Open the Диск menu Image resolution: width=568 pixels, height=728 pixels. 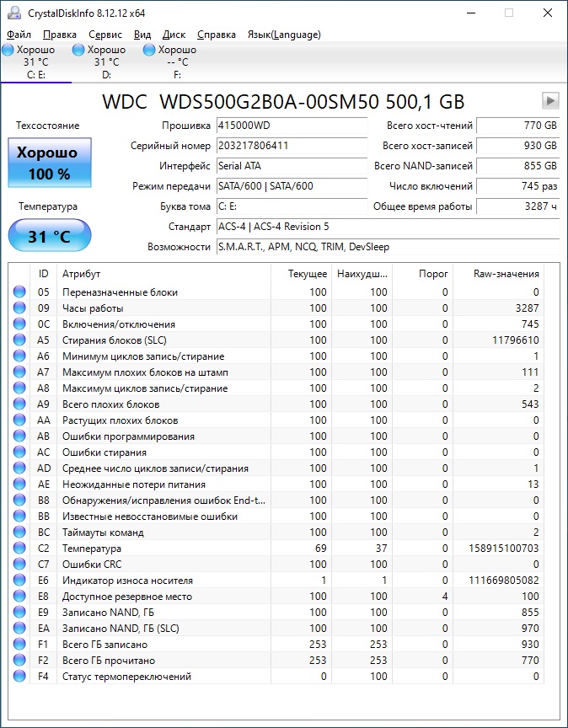[174, 35]
